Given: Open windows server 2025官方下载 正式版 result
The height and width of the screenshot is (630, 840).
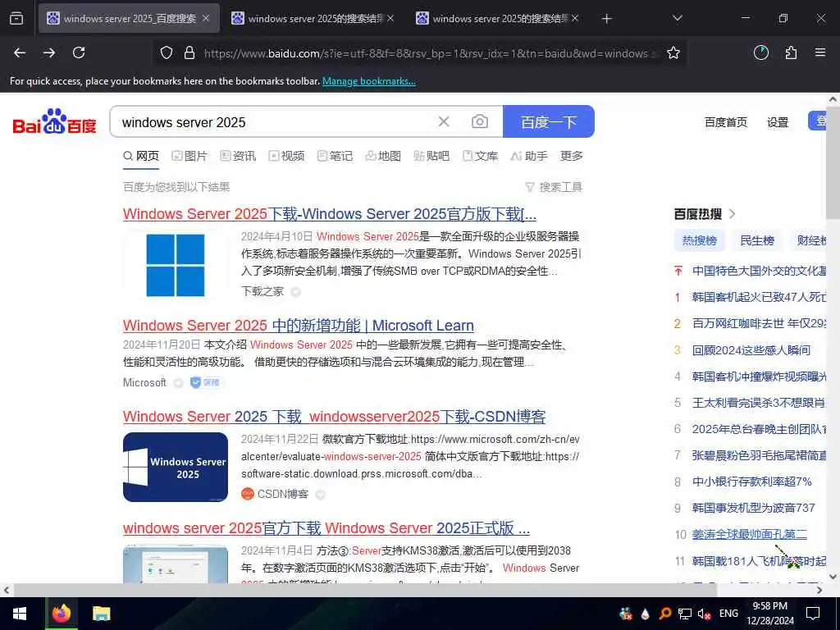Looking at the screenshot, I should [x=326, y=527].
